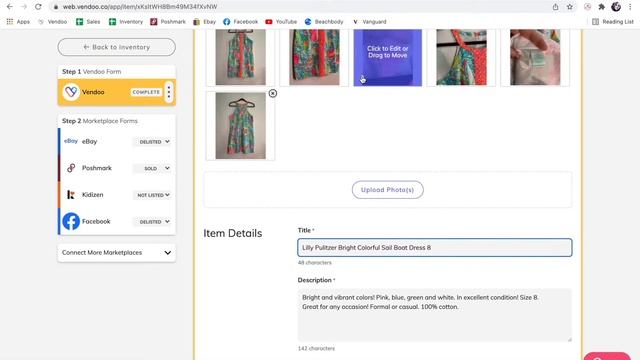Open the Vendoo form three-dot menu

coord(169,92)
